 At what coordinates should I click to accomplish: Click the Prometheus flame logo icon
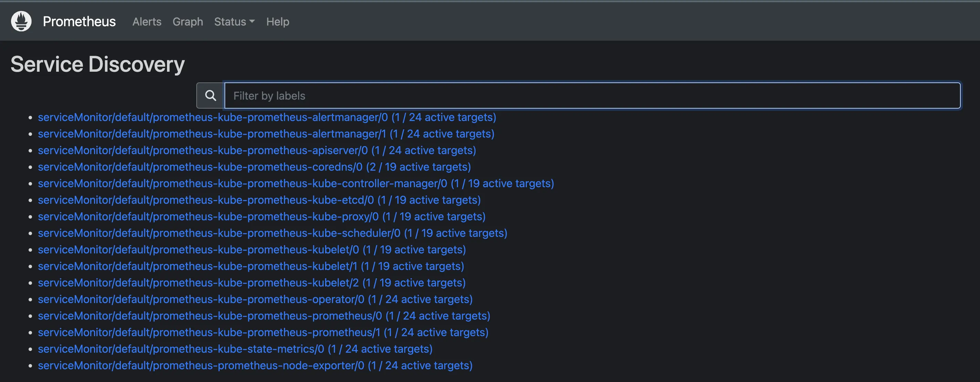click(21, 21)
